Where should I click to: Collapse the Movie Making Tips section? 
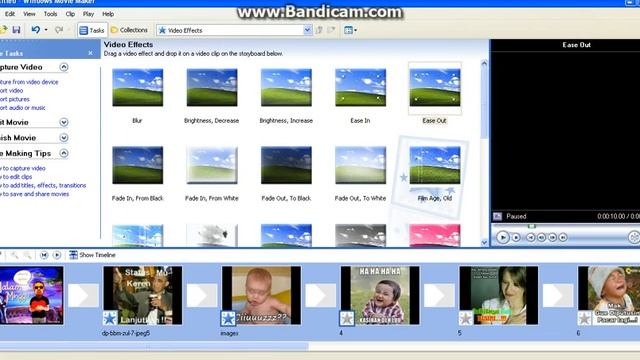(x=64, y=153)
